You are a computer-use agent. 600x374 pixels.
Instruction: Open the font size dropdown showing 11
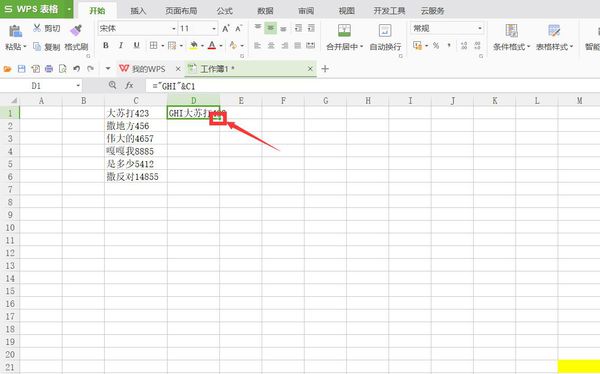click(214, 29)
